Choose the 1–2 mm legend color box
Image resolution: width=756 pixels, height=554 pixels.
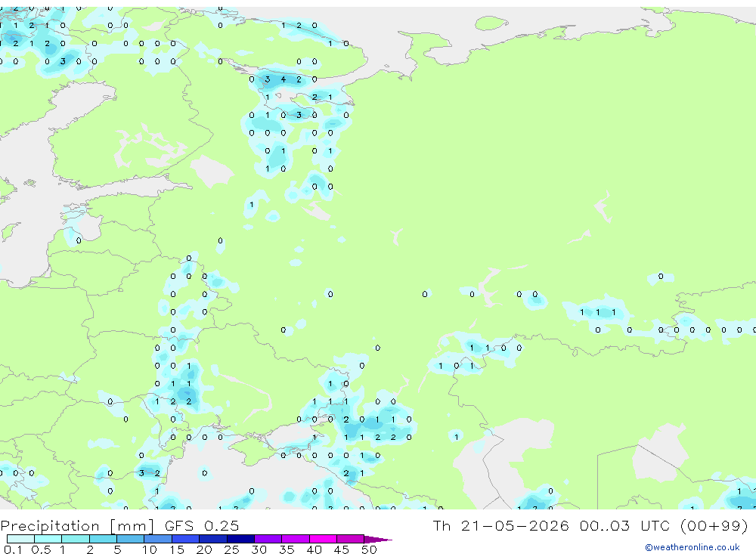tap(76, 539)
